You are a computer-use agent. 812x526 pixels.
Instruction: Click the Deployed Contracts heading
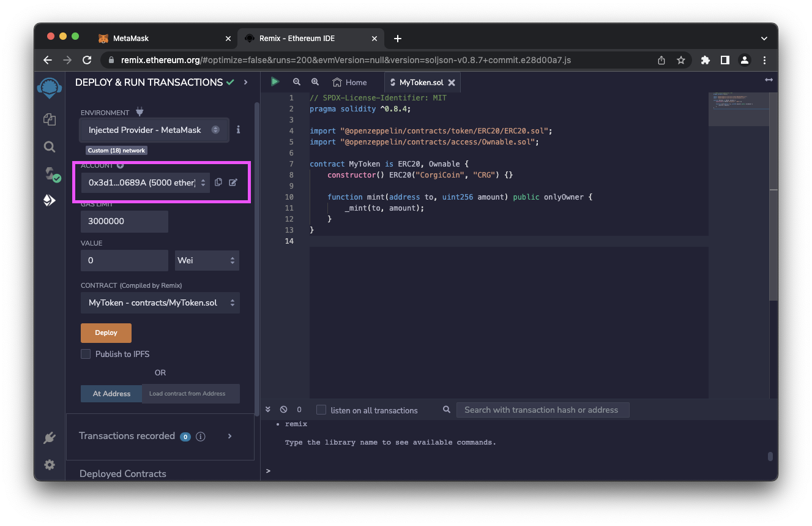point(122,473)
